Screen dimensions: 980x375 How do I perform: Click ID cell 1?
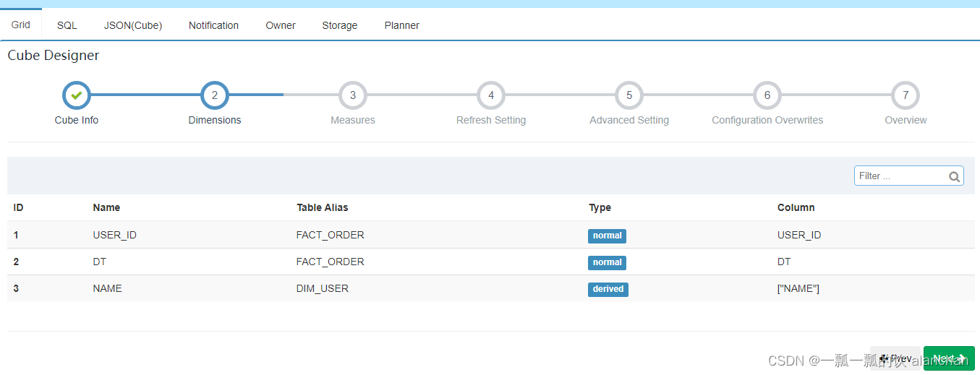16,235
